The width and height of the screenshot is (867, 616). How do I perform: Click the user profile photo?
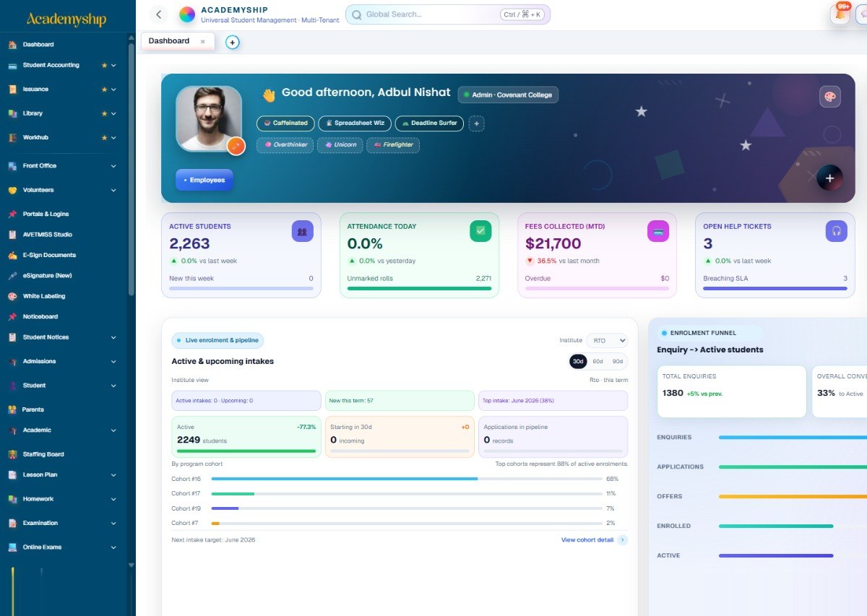pyautogui.click(x=209, y=118)
